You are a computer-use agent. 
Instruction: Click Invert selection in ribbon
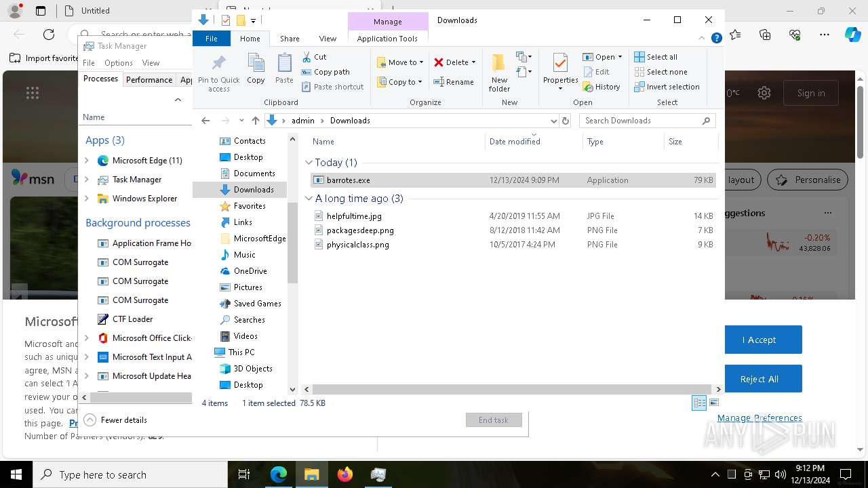pos(667,87)
